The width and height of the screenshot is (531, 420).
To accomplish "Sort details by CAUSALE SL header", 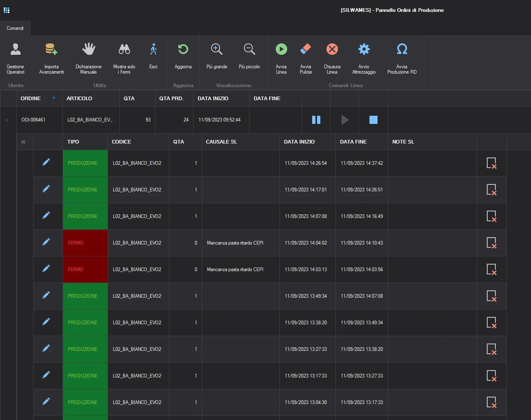I will pos(241,142).
